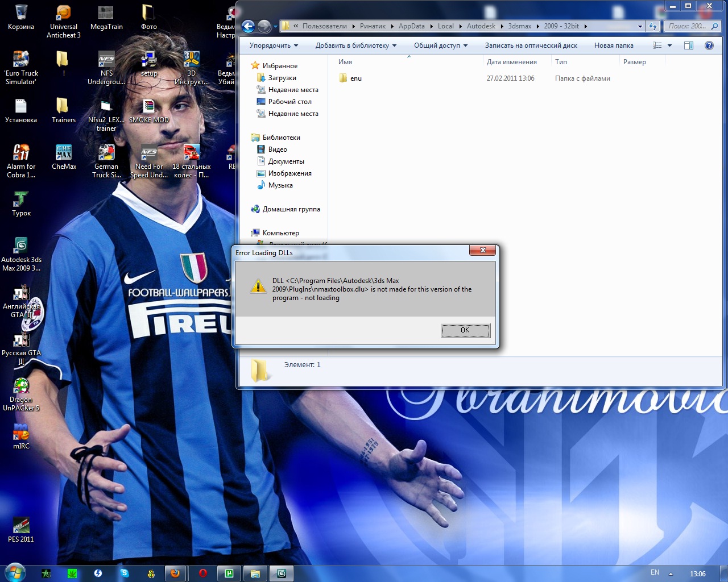This screenshot has width=728, height=582.
Task: Open Общий доступ dropdown
Action: point(441,45)
